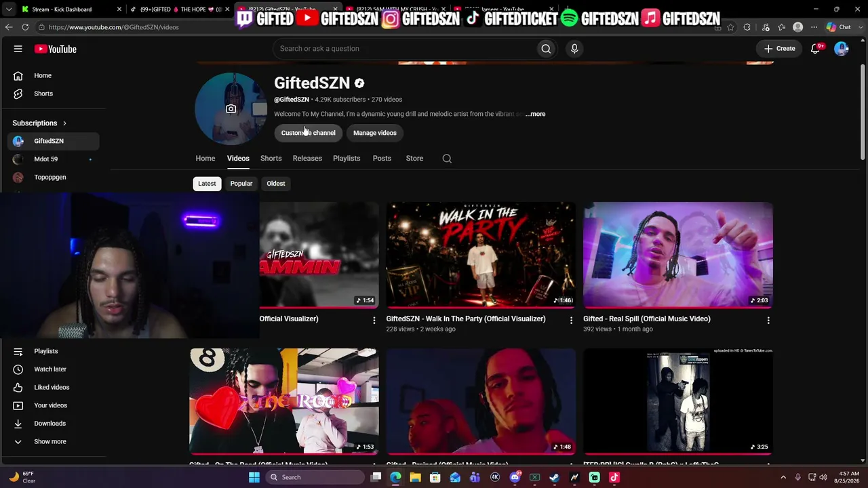Switch to the Releases tab
The height and width of the screenshot is (488, 868).
click(x=307, y=159)
